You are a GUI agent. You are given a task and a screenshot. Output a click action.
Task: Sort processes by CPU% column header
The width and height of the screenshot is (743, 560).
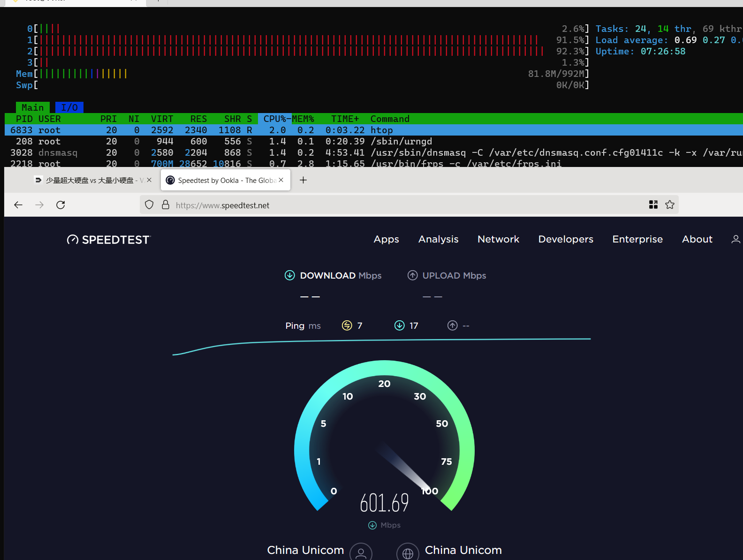[x=274, y=119]
